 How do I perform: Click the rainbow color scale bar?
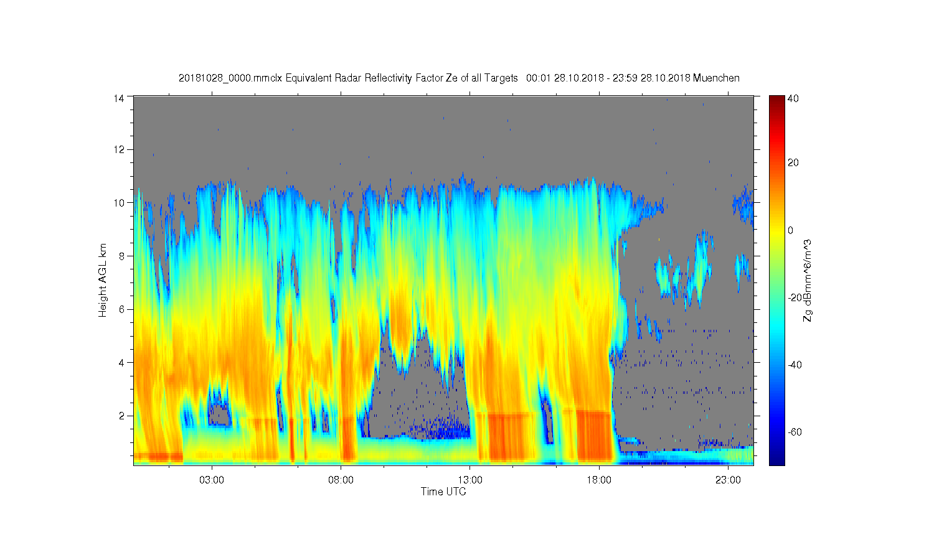click(x=776, y=280)
